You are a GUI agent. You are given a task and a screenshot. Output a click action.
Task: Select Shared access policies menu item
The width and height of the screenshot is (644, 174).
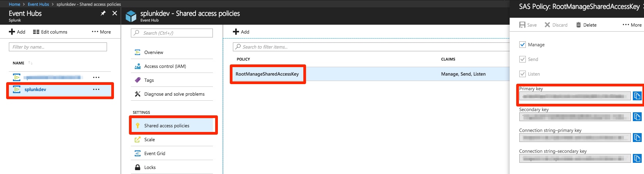tap(167, 126)
